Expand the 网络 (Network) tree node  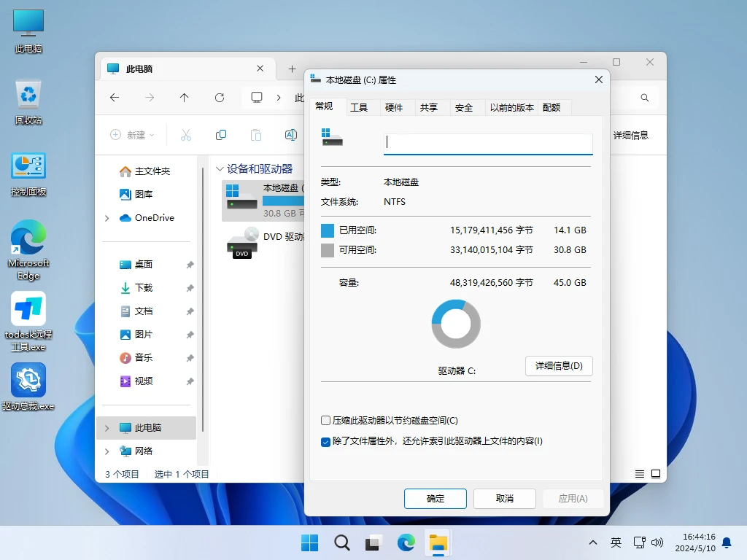click(x=107, y=451)
